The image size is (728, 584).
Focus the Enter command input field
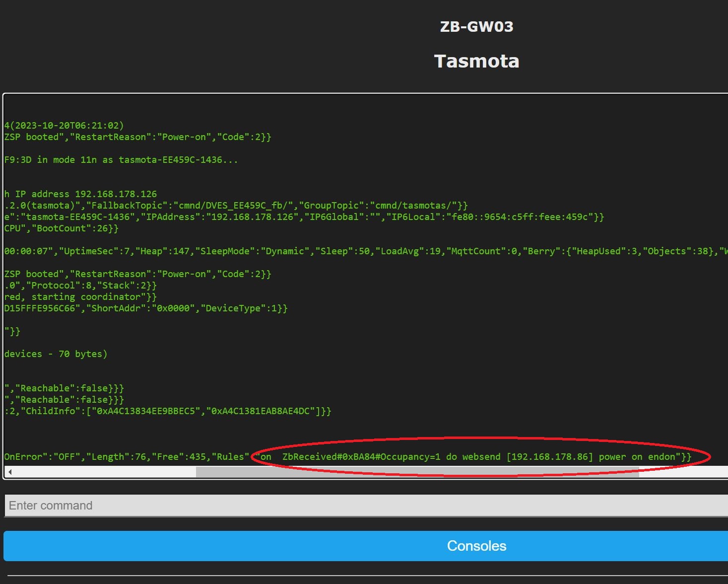[366, 506]
